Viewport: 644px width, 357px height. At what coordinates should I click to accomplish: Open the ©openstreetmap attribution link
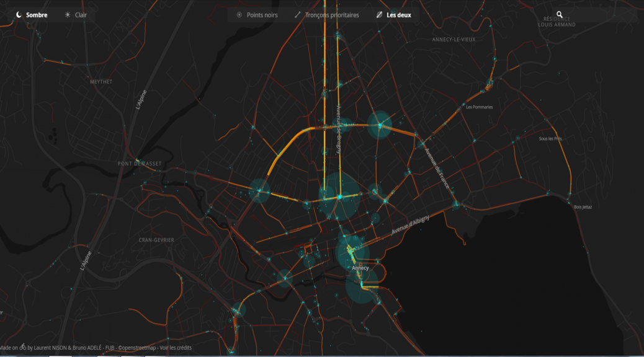[x=137, y=348]
